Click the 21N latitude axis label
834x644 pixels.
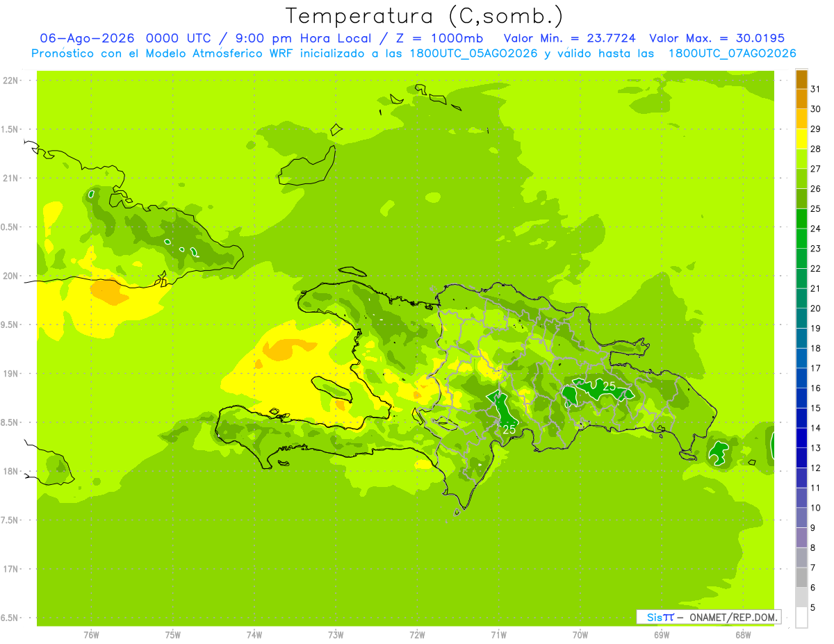point(11,178)
